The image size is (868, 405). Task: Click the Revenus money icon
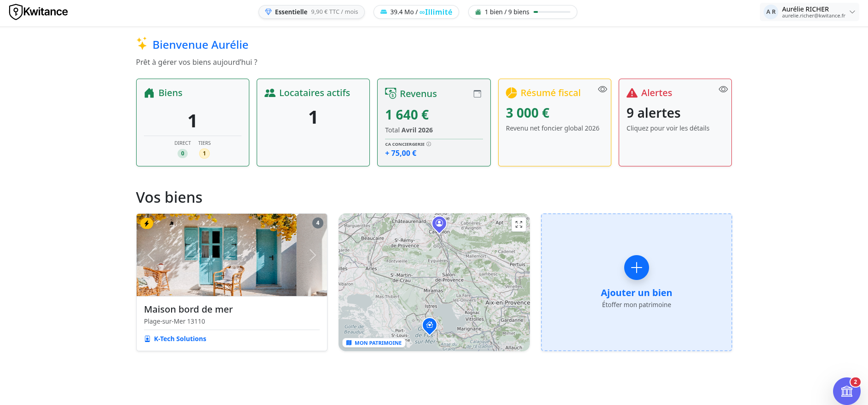391,93
